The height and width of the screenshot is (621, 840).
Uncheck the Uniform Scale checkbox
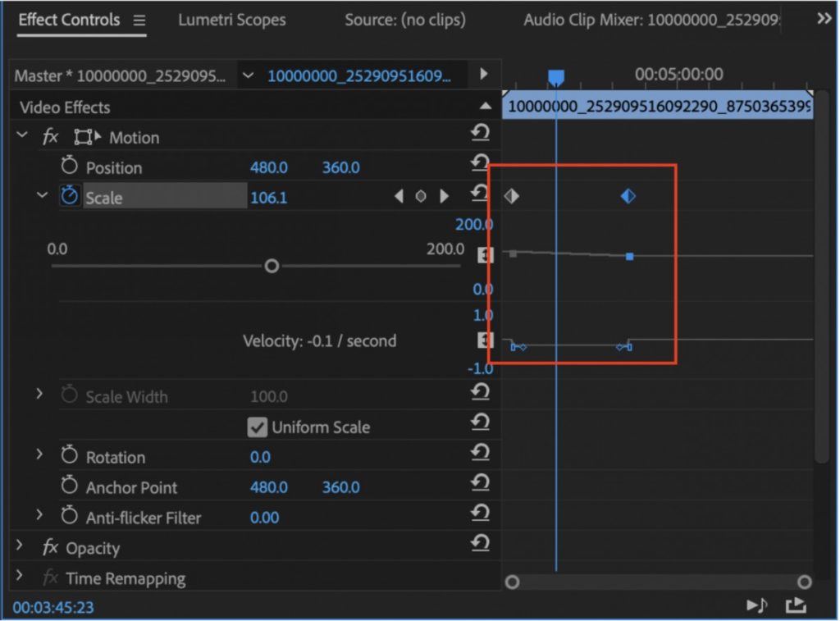coord(257,427)
